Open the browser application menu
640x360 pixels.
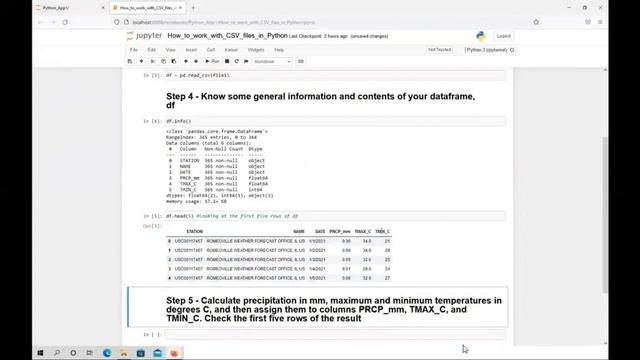click(x=600, y=22)
